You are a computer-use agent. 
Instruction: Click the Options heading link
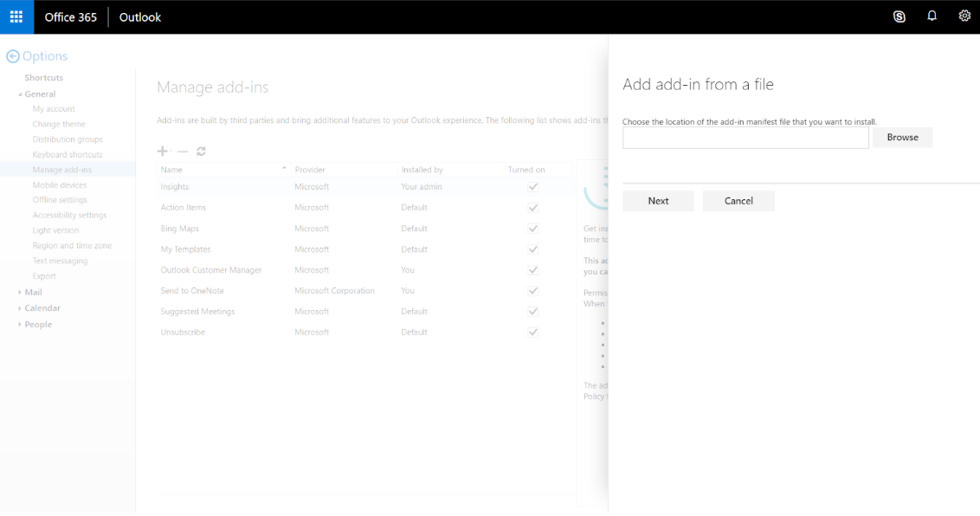(x=45, y=56)
